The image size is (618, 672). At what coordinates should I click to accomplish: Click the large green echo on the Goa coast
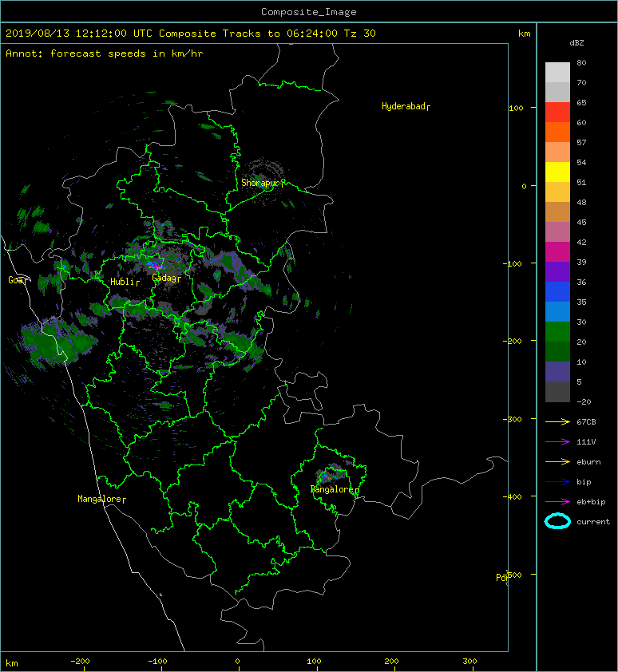(x=58, y=341)
